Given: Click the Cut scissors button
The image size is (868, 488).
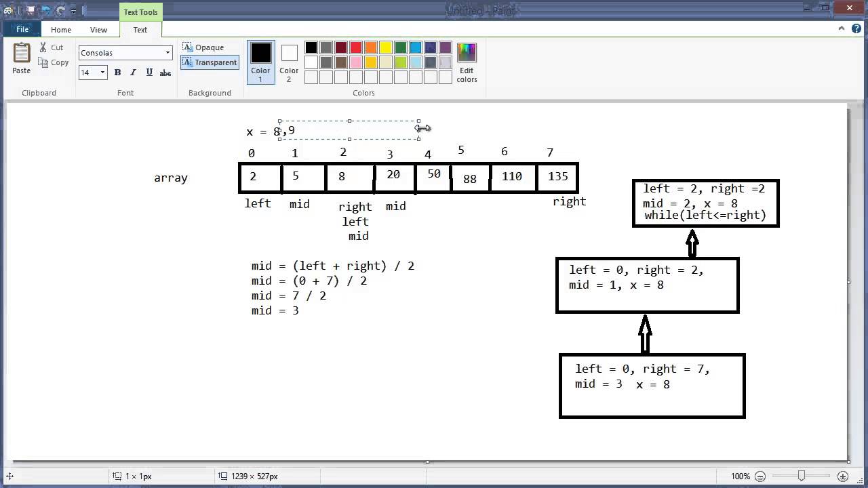Looking at the screenshot, I should tap(51, 47).
